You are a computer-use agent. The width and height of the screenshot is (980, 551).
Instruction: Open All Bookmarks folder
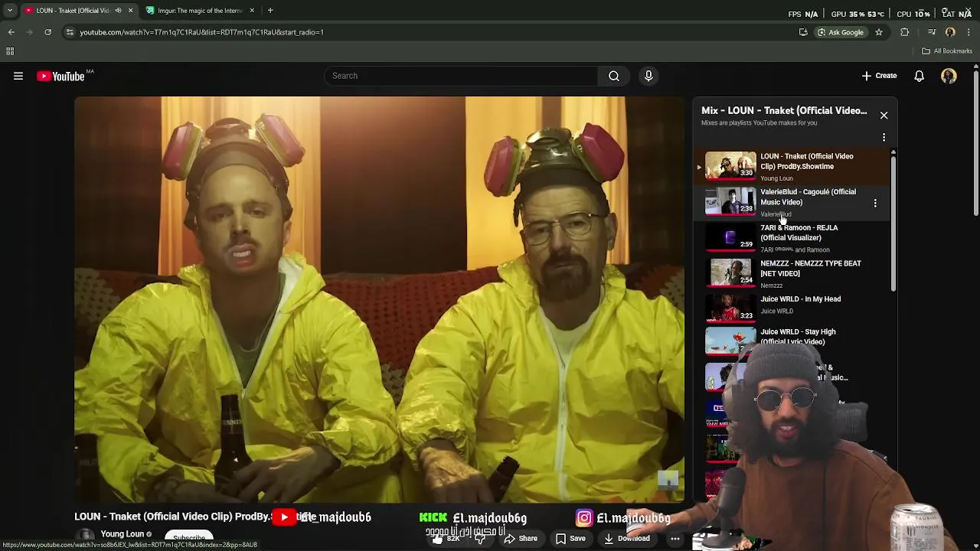pos(947,51)
